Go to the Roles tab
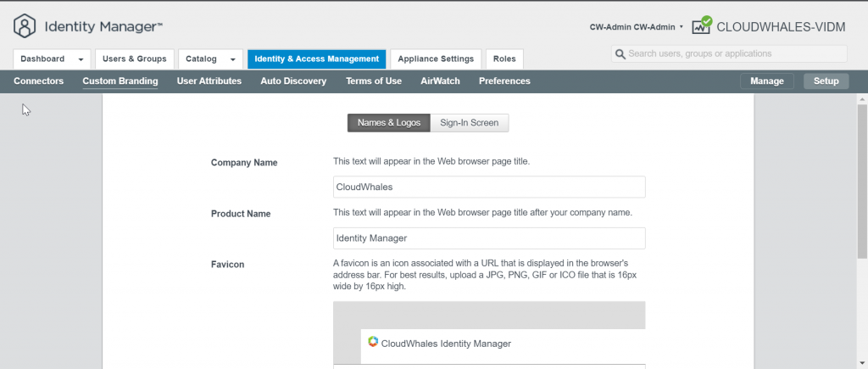Image resolution: width=868 pixels, height=369 pixels. (504, 59)
